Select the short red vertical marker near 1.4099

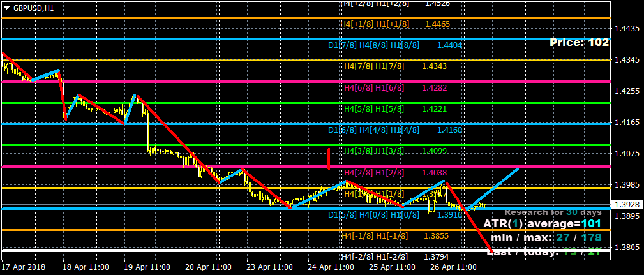[329, 160]
